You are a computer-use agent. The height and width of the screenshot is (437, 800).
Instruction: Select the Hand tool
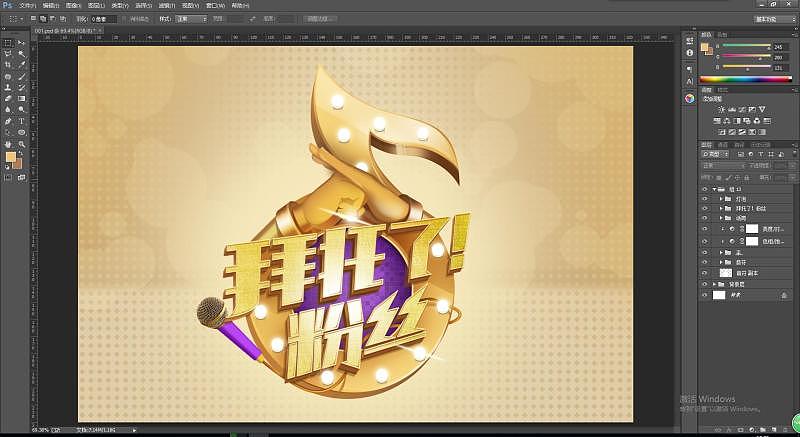click(x=8, y=144)
